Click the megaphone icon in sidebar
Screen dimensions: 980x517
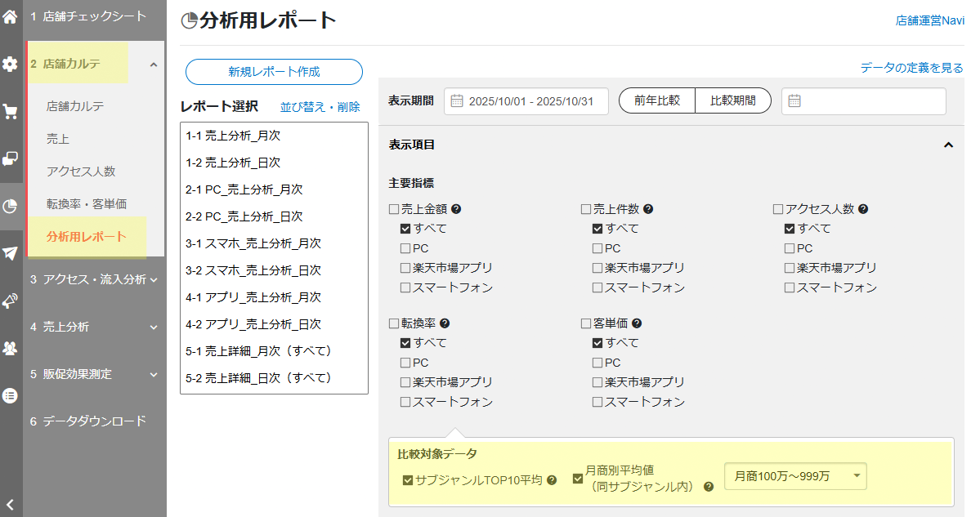point(10,301)
